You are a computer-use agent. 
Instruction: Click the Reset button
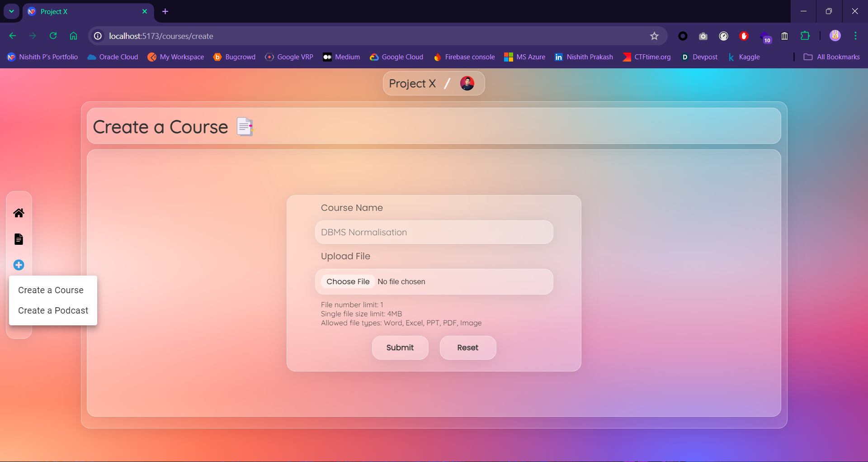tap(468, 348)
